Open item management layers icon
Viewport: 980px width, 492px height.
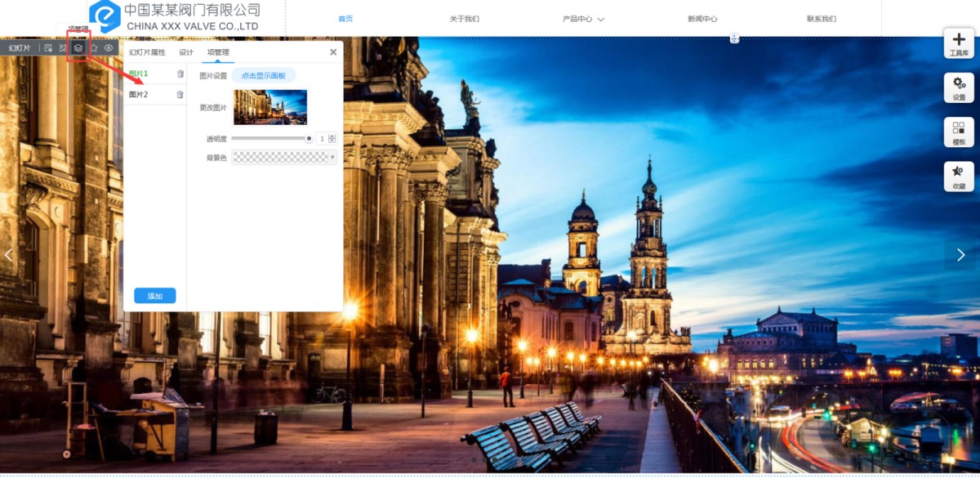point(78,48)
